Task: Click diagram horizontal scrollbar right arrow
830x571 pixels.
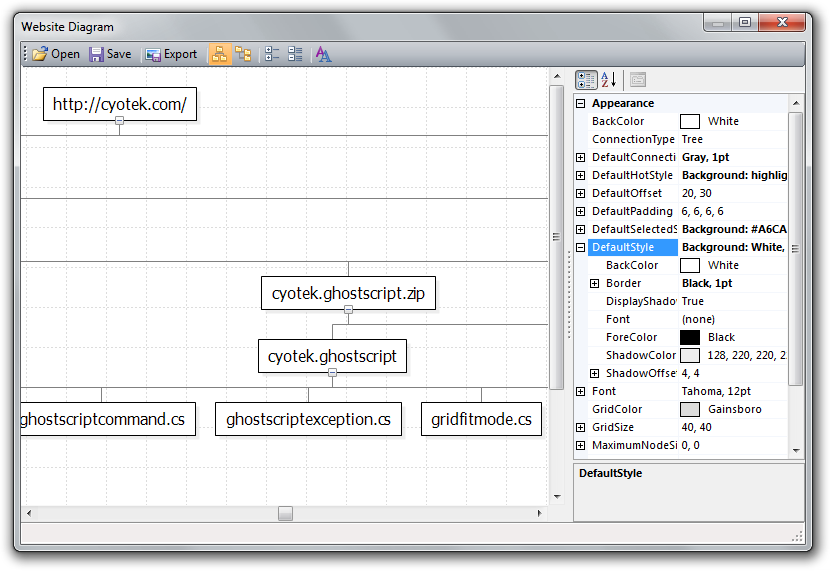Action: (539, 513)
